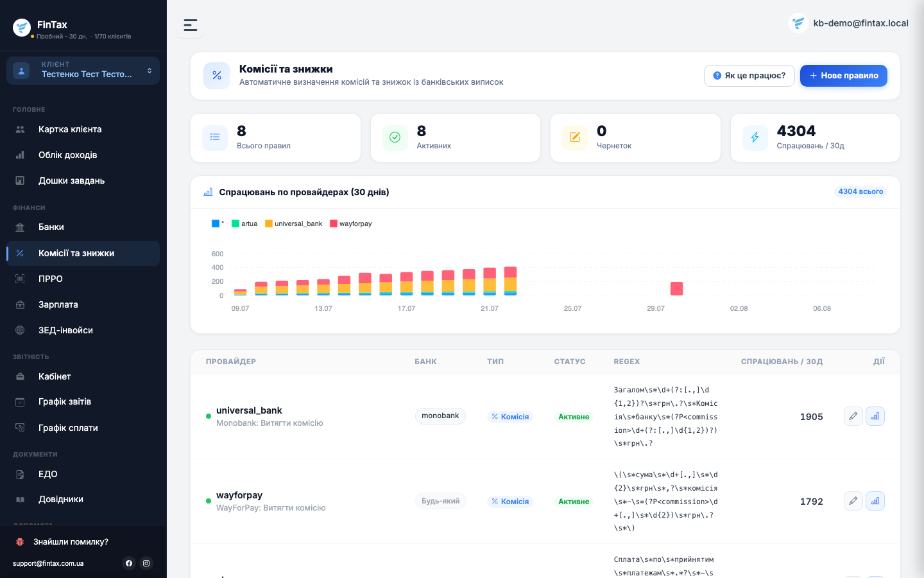This screenshot has height=578, width=924.
Task: Click the Активне status in the wayforpay row
Action: point(574,502)
